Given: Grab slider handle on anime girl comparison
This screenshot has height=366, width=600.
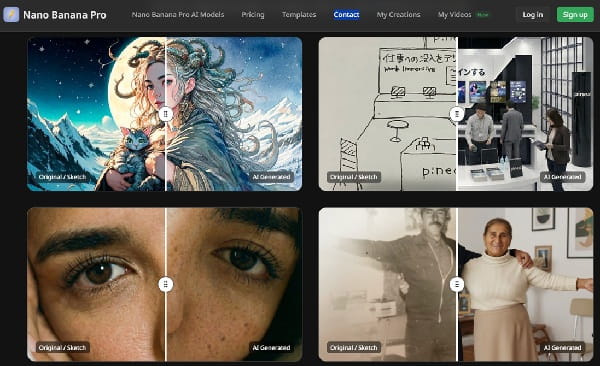Looking at the screenshot, I should coord(166,114).
